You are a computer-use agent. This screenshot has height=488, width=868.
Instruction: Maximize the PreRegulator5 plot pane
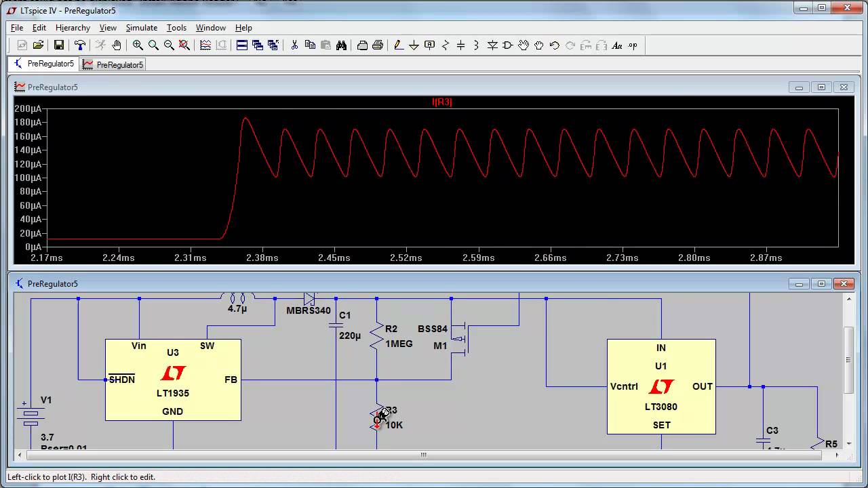[x=822, y=87]
